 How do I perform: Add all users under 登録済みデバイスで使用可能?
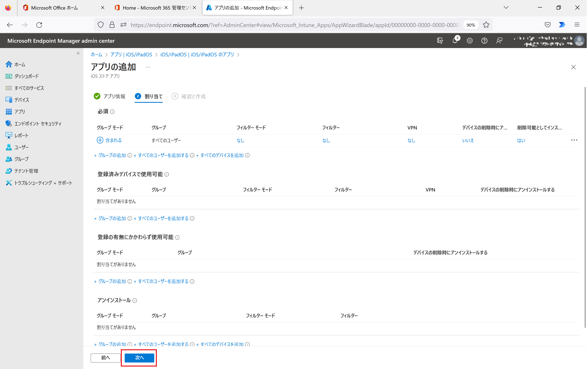[x=161, y=219]
